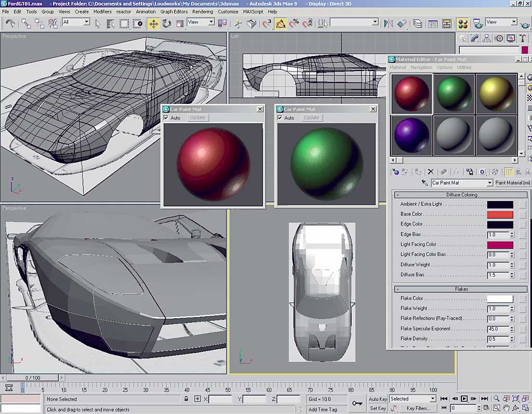Click the Base Color swatch

click(x=500, y=215)
